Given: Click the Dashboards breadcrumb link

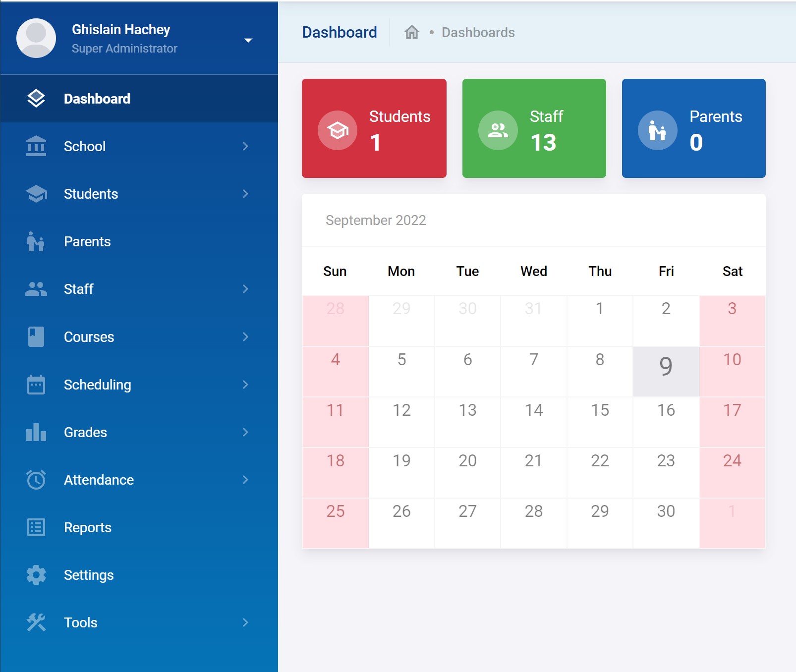Looking at the screenshot, I should point(478,33).
